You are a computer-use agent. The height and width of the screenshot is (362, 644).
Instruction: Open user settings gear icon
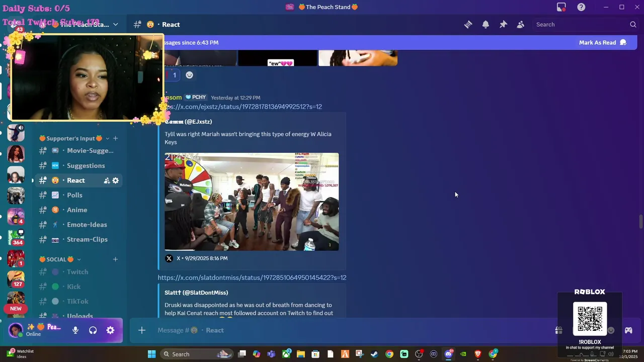pyautogui.click(x=110, y=330)
